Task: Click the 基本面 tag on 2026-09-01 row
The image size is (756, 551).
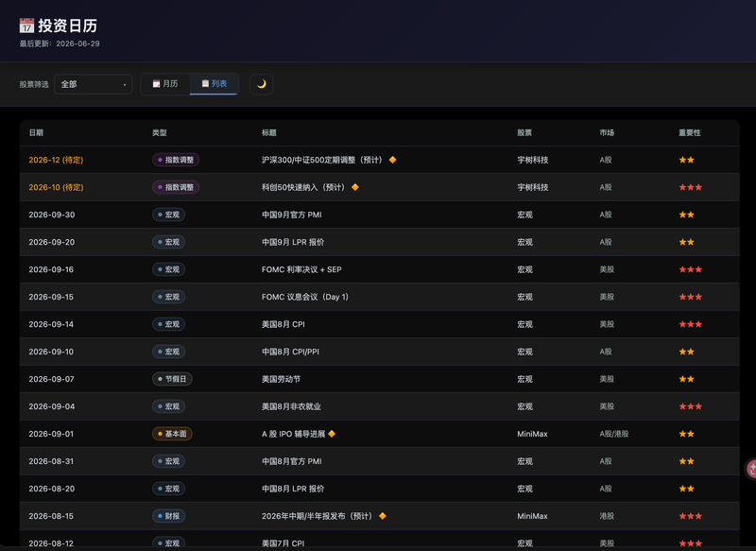Action: 172,434
